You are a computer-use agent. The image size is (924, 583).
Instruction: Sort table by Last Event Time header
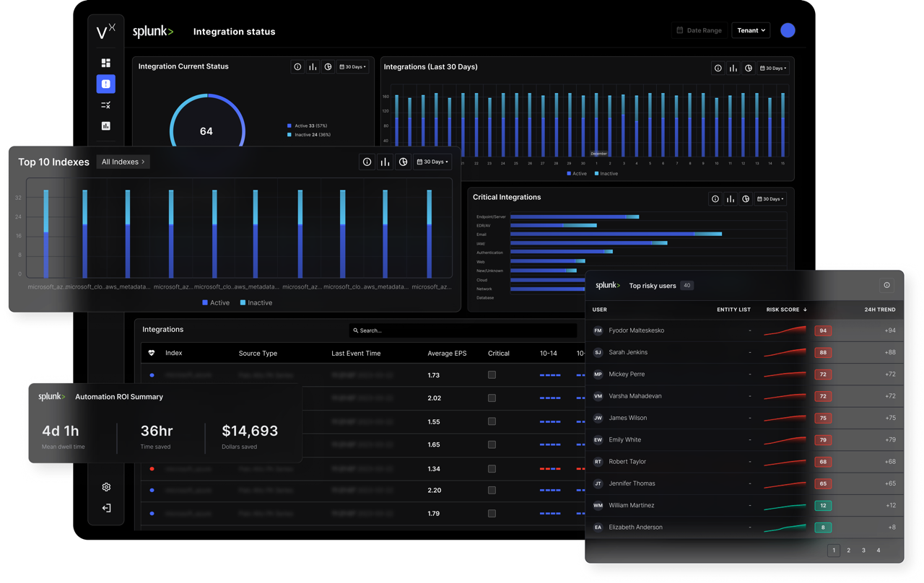[356, 354]
